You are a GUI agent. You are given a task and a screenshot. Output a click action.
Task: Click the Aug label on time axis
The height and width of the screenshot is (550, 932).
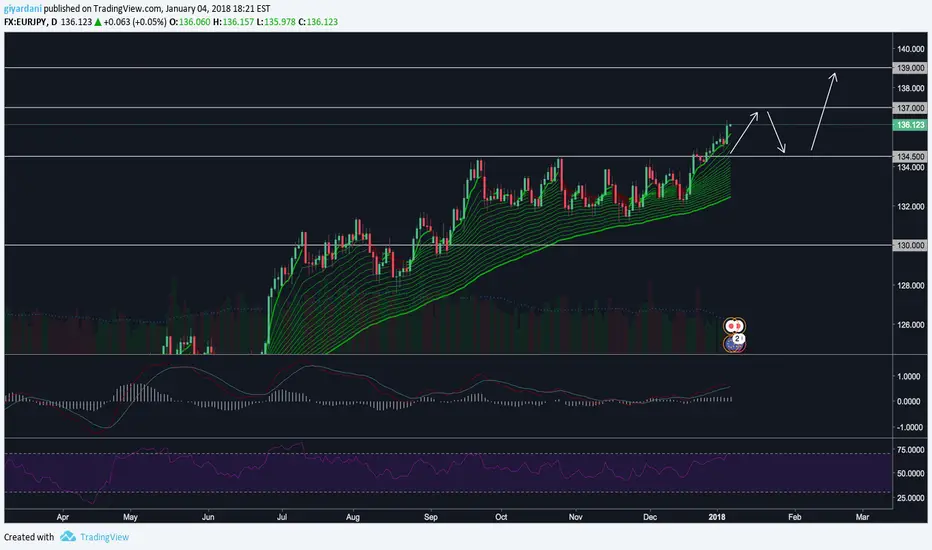point(353,517)
